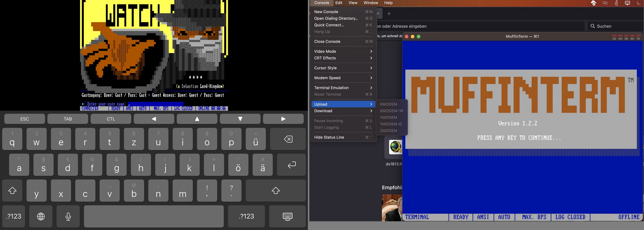Tap the ESC key
The width and height of the screenshot is (644, 230).
point(25,119)
